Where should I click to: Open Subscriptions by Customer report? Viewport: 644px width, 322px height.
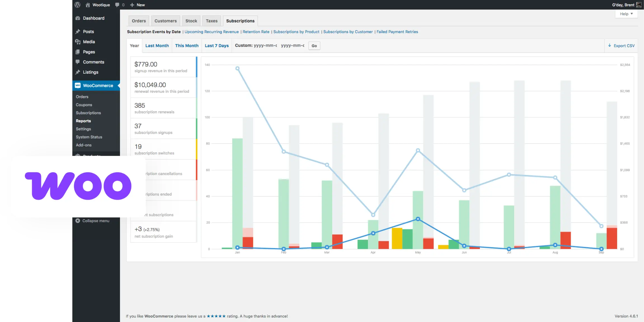[348, 32]
